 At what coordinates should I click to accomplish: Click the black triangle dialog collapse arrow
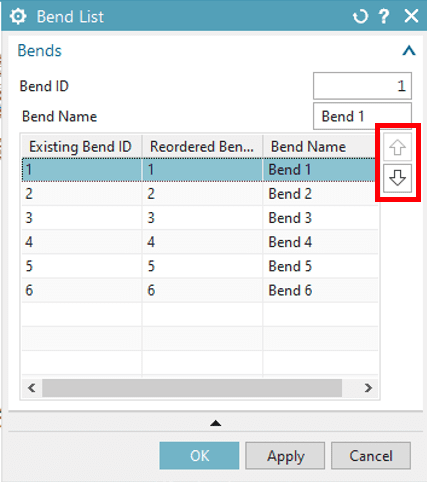coord(216,423)
